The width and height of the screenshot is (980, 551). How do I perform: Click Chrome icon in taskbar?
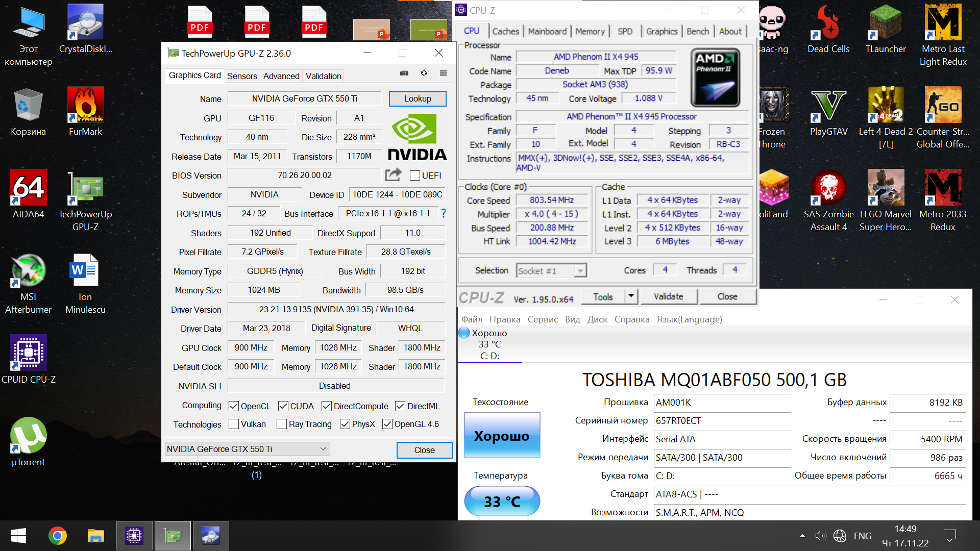click(x=58, y=536)
